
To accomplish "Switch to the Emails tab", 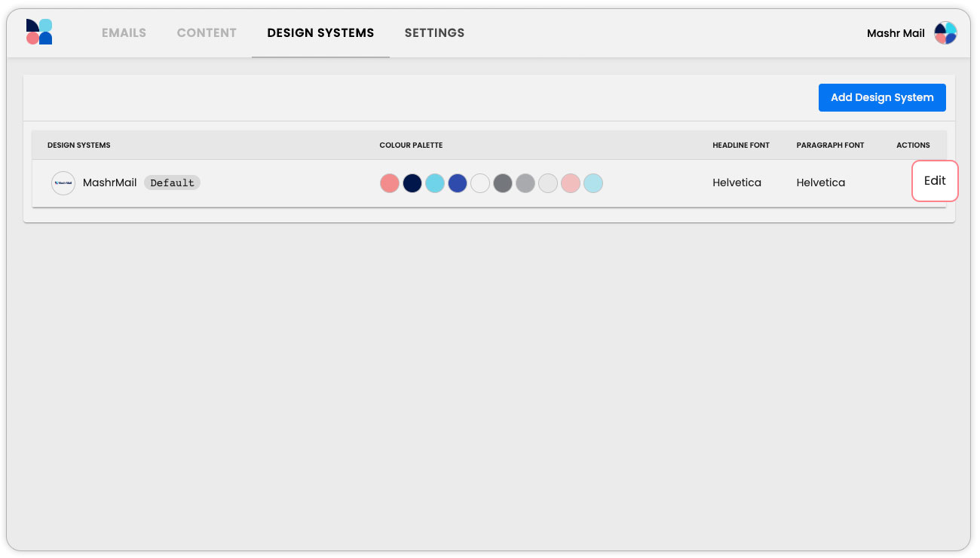I will pyautogui.click(x=124, y=33).
